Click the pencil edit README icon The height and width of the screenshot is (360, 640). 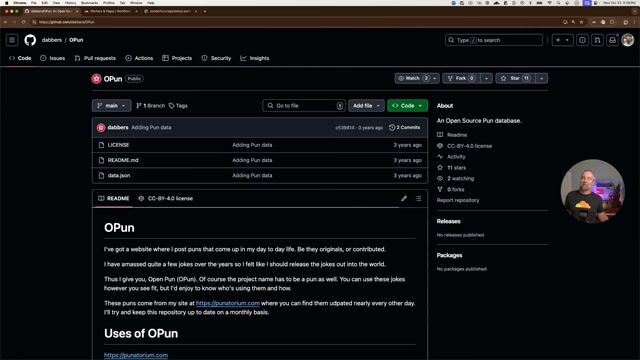pyautogui.click(x=404, y=198)
